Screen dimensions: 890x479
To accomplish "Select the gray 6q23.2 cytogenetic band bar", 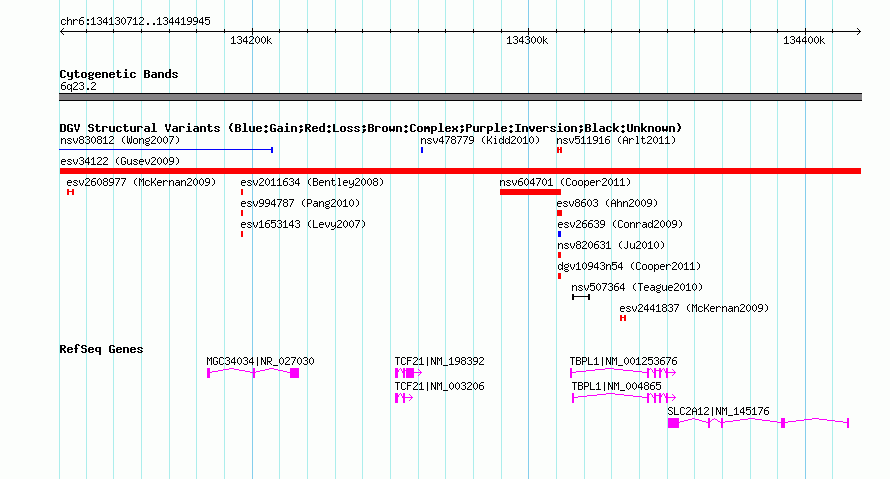I will [x=460, y=97].
